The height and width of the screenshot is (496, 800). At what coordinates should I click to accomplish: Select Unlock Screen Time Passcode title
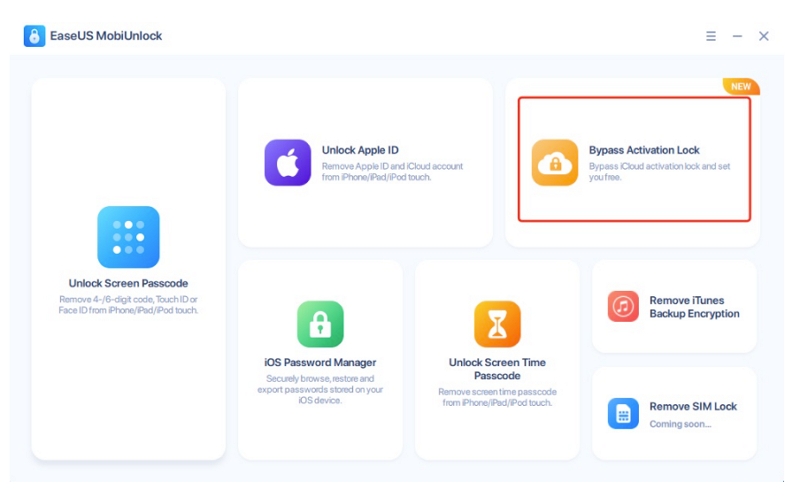[x=497, y=369]
